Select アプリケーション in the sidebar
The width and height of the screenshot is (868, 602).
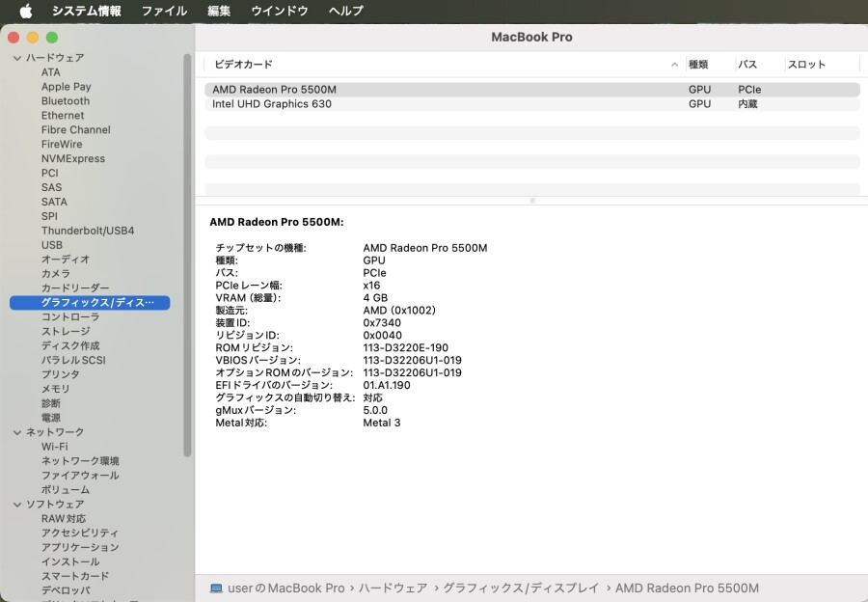80,547
